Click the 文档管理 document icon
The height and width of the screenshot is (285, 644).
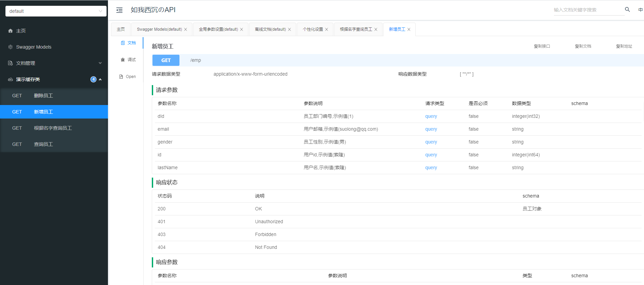click(x=10, y=63)
